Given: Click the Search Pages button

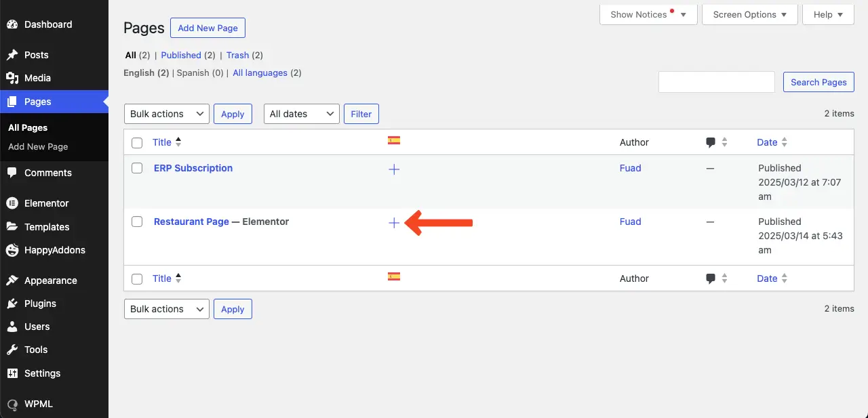Looking at the screenshot, I should 818,82.
